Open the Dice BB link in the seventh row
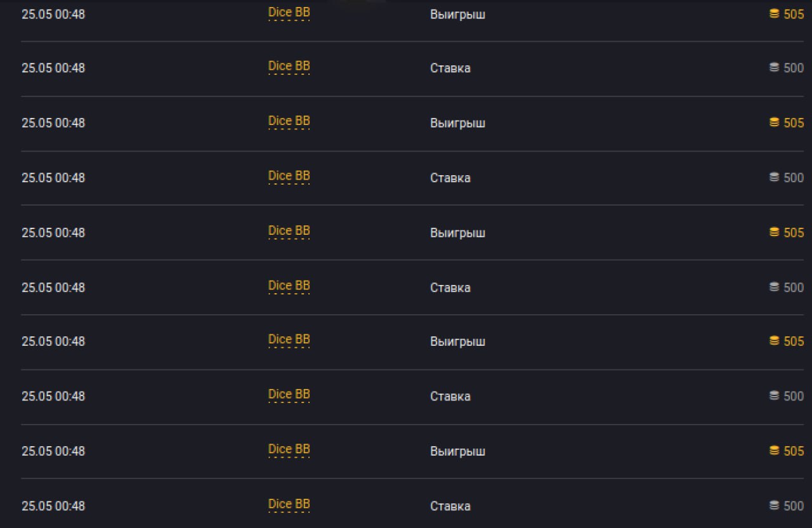812x528 pixels. [x=289, y=340]
